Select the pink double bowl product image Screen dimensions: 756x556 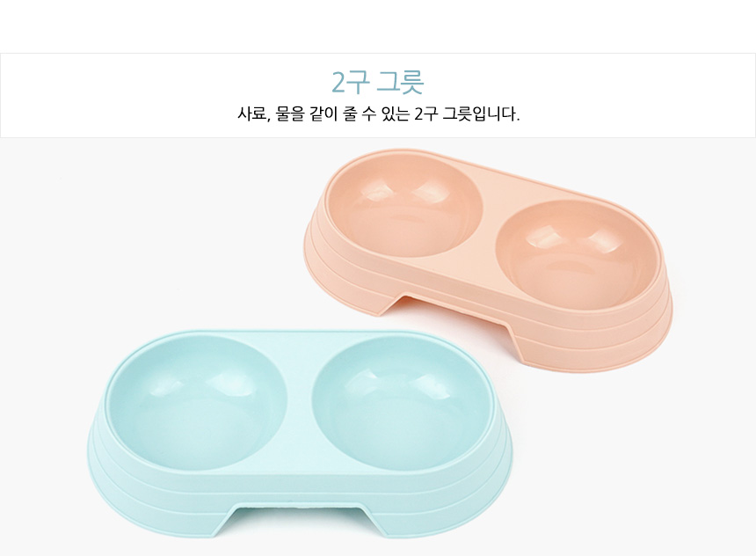(x=488, y=260)
